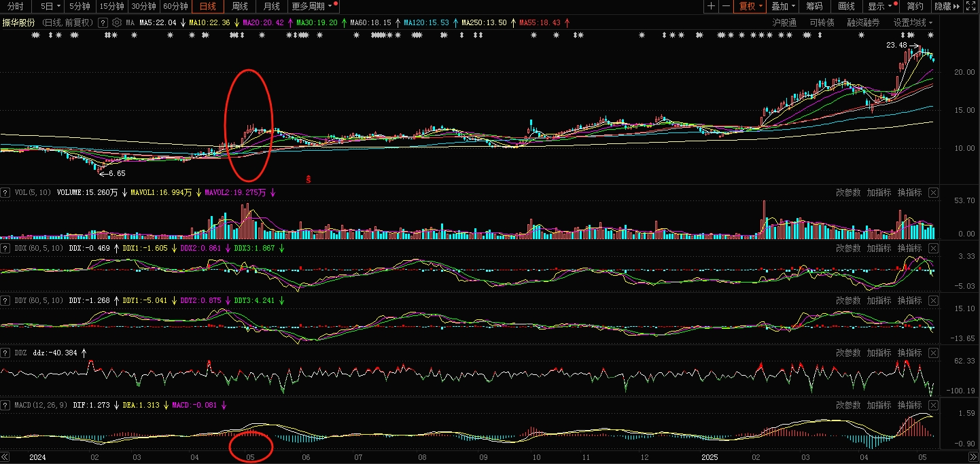Click 换指标 in the VOL panel
Screen dimensions: 980x464
(x=909, y=193)
